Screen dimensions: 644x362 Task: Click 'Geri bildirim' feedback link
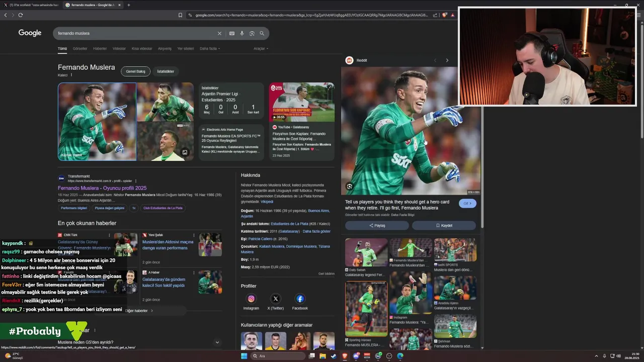[x=327, y=274]
